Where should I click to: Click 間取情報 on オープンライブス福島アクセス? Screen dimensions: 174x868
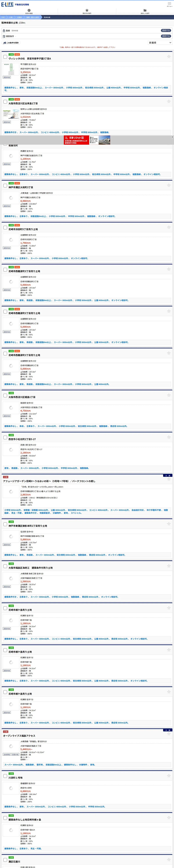pos(7,754)
